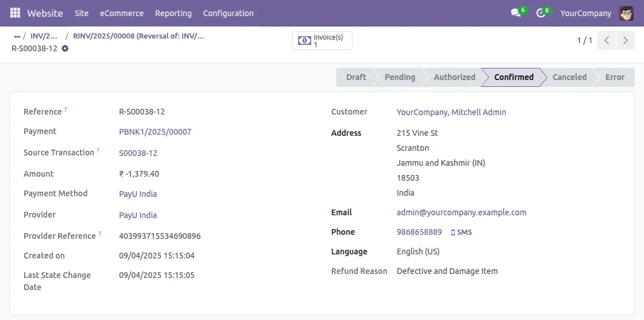Viewport: 644px width, 320px height.
Task: Open the Reporting menu
Action: 173,13
